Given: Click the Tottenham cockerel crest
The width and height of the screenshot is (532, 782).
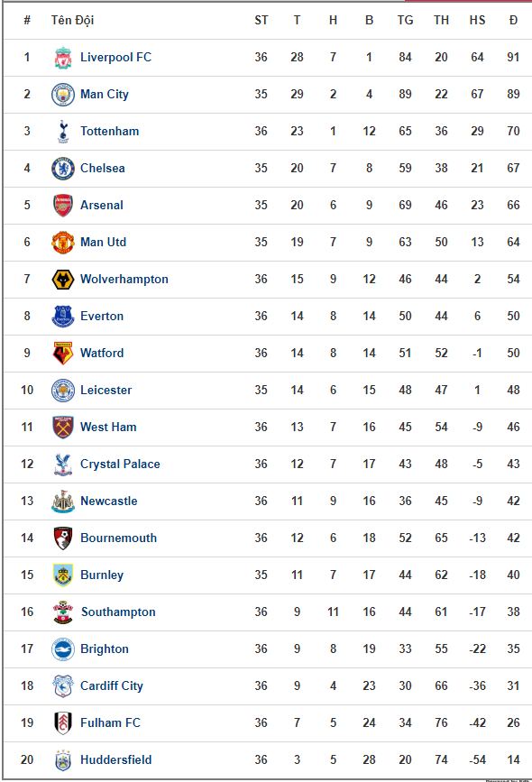Looking at the screenshot, I should 63,132.
